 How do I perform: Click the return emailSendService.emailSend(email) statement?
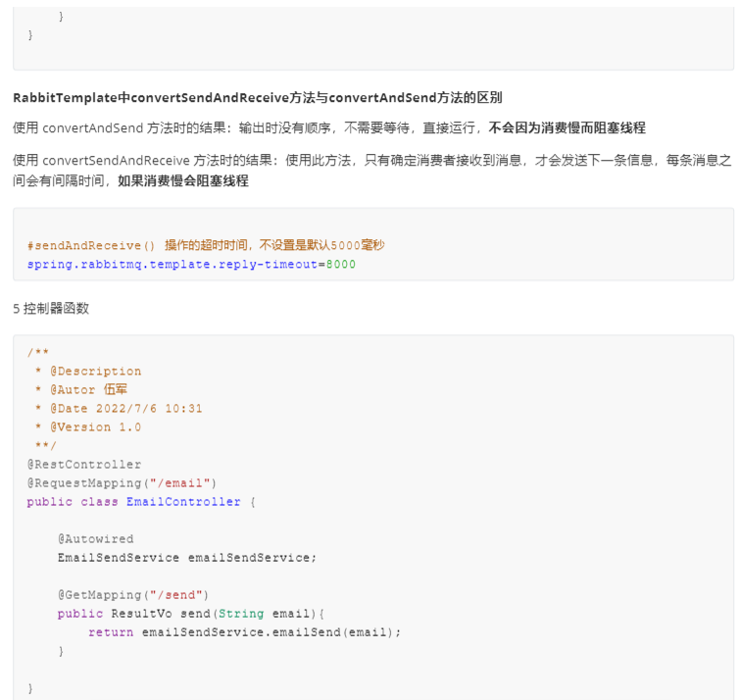(245, 632)
